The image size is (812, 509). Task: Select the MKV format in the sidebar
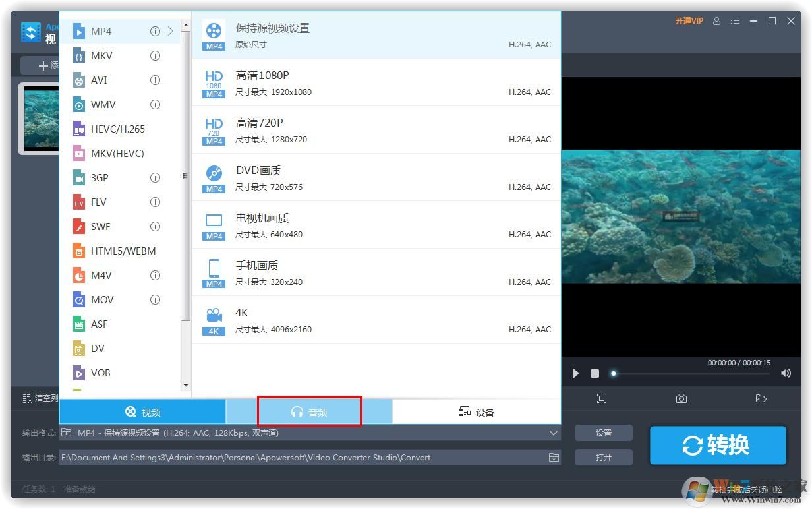pos(100,55)
